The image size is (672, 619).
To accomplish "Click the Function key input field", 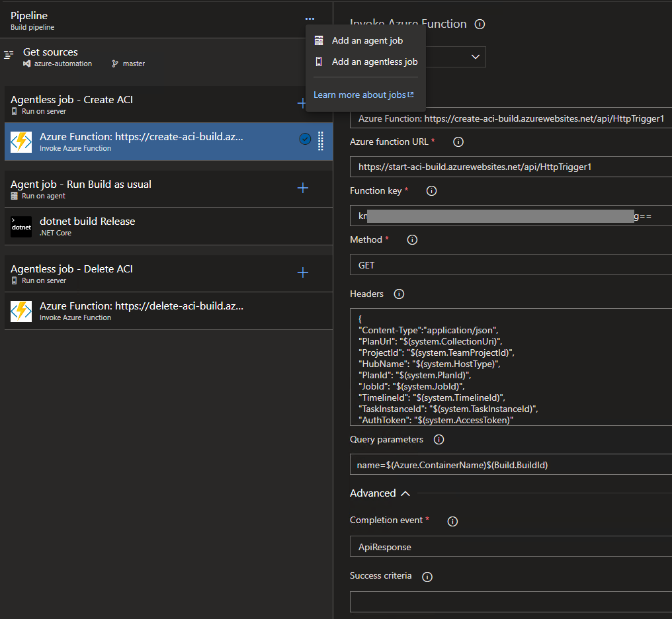I will pos(511,216).
